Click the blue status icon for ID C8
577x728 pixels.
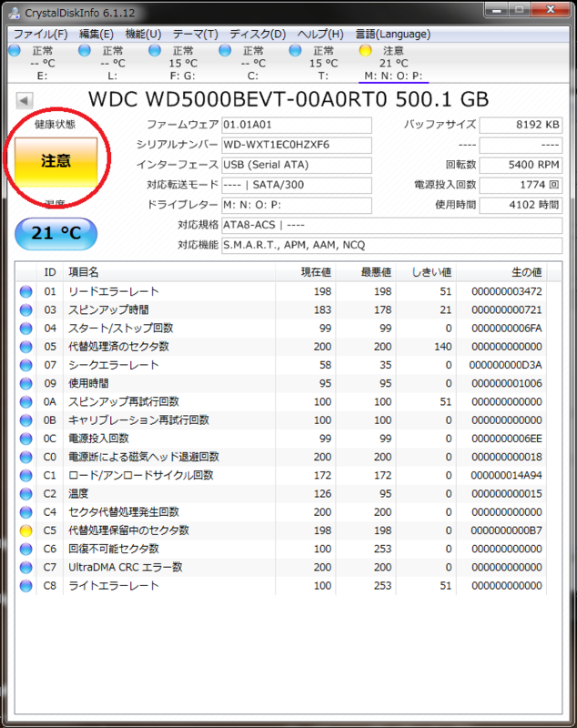[x=26, y=586]
